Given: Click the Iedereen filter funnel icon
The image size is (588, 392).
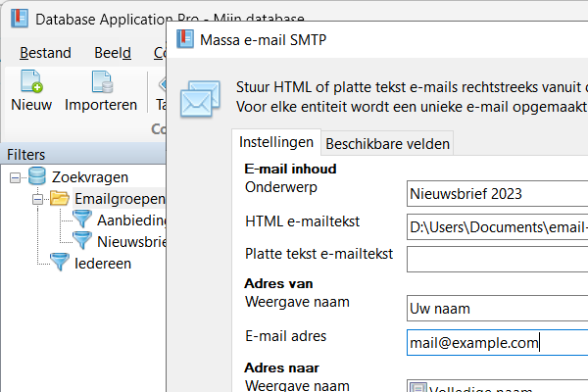Looking at the screenshot, I should [60, 263].
